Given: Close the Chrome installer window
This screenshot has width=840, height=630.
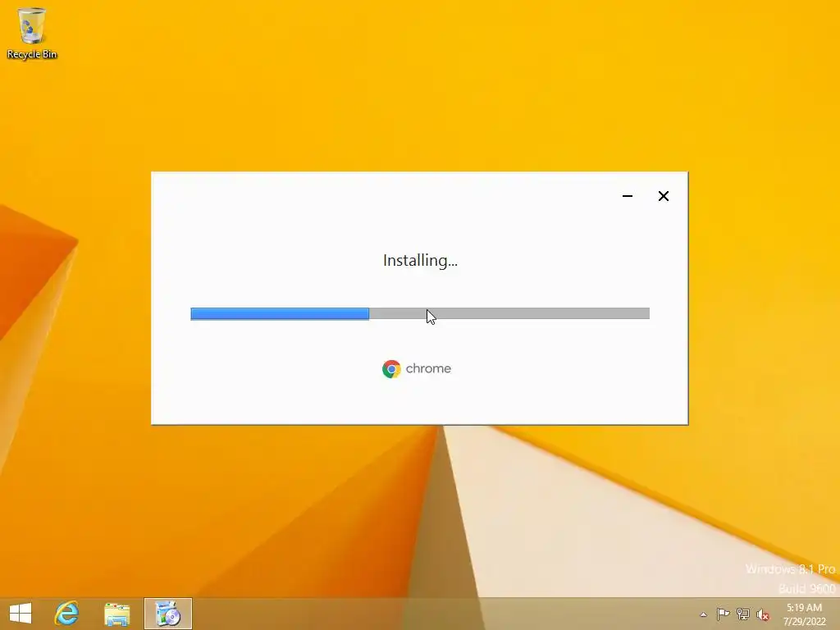Looking at the screenshot, I should pyautogui.click(x=663, y=196).
